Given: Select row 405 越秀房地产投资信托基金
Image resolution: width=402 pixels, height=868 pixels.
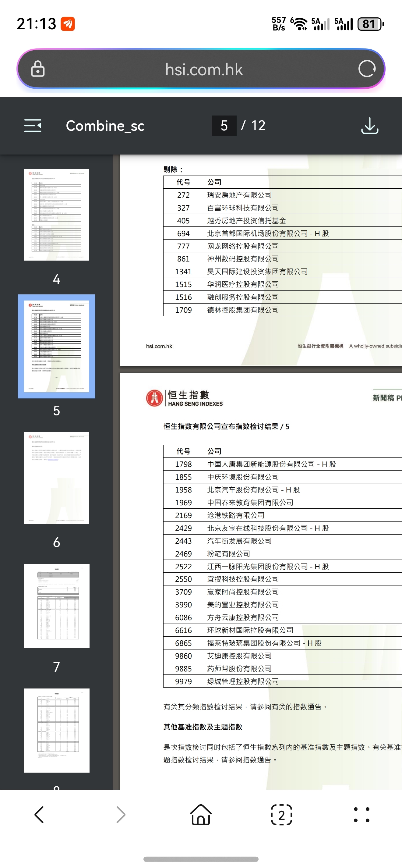Looking at the screenshot, I should tap(283, 221).
